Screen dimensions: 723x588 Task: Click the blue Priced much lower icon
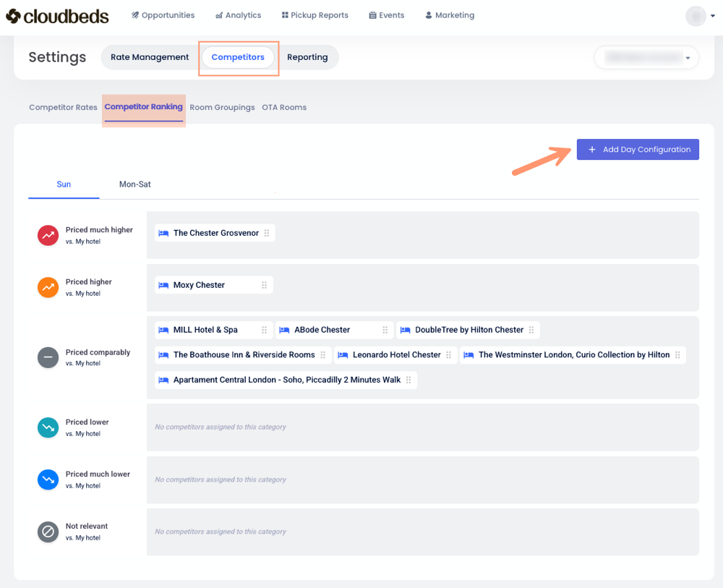pos(48,480)
